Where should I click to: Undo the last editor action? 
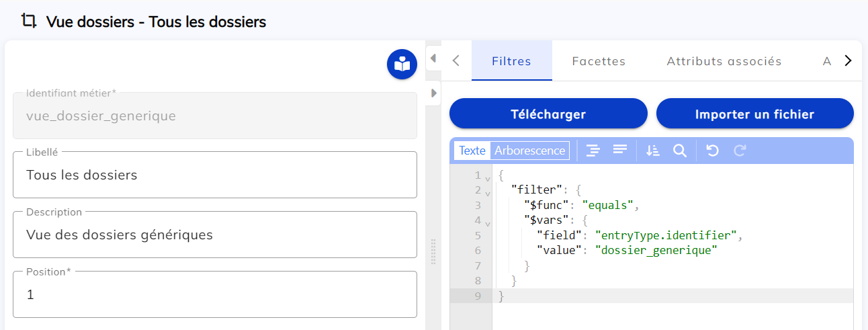[x=713, y=151]
